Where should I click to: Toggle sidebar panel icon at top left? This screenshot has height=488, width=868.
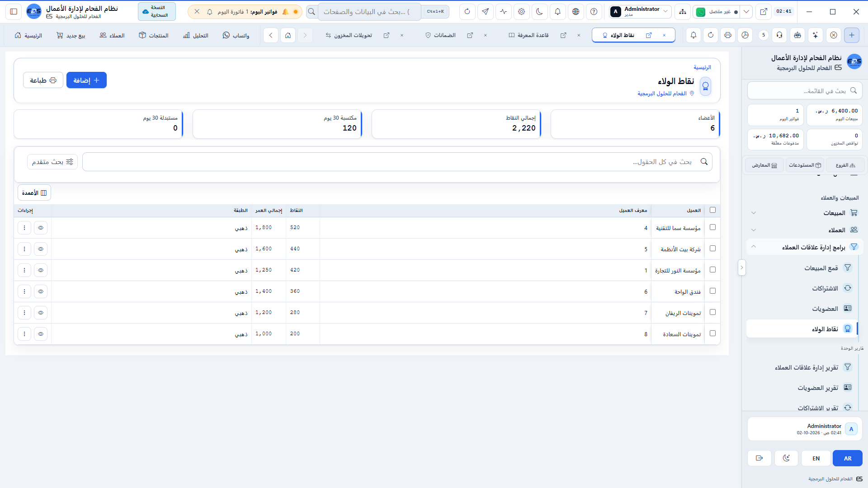point(14,12)
